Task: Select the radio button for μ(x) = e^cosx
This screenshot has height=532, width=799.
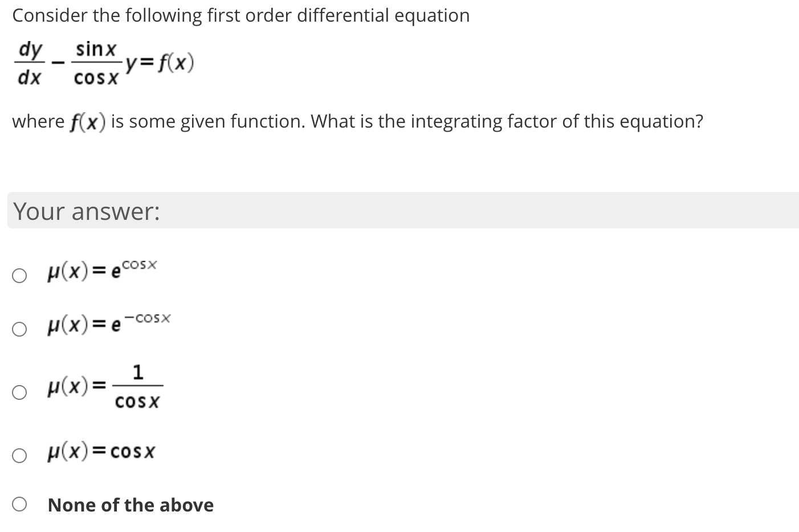Action: [19, 275]
